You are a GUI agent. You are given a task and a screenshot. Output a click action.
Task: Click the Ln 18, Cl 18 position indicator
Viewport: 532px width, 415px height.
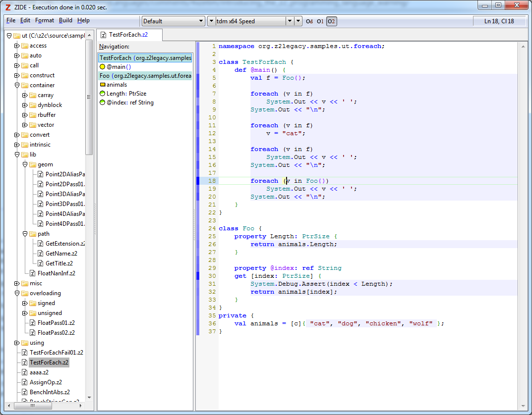pos(499,21)
